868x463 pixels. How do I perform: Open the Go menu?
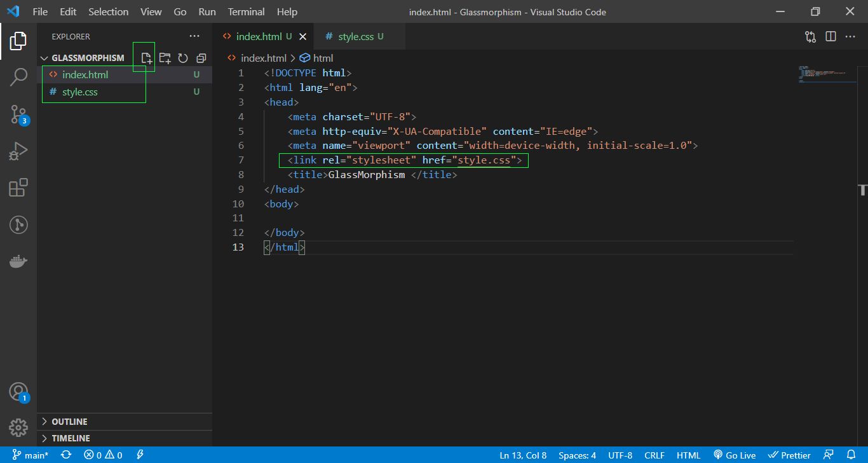click(x=180, y=11)
